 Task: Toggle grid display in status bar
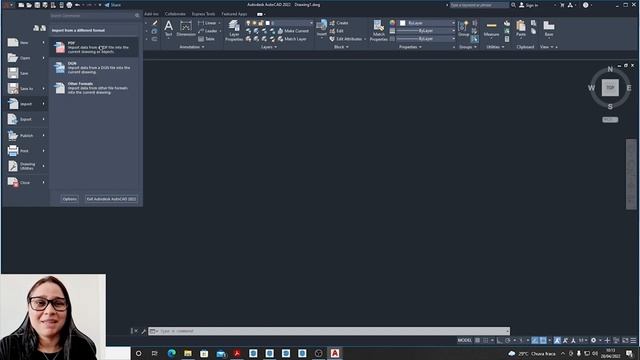[x=477, y=340]
